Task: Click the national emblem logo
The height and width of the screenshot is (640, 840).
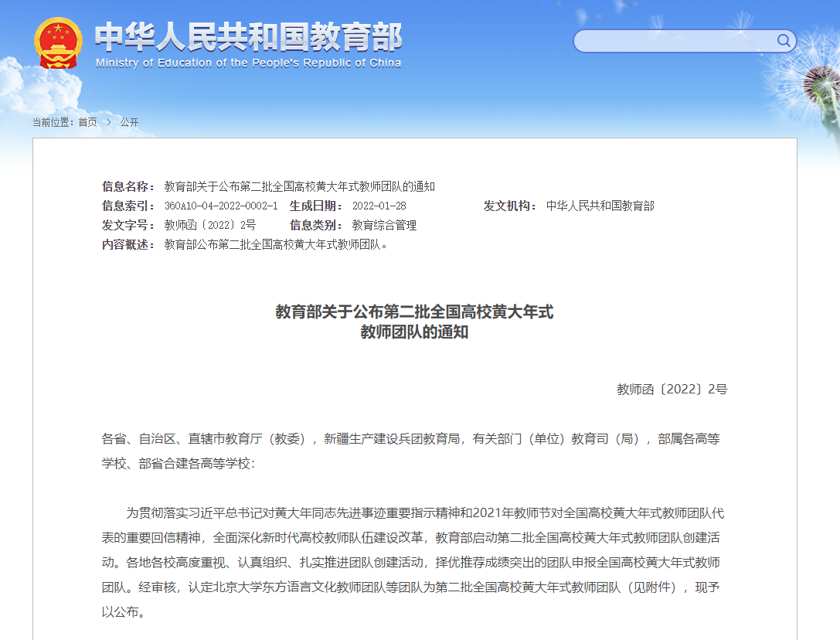Action: click(x=58, y=44)
